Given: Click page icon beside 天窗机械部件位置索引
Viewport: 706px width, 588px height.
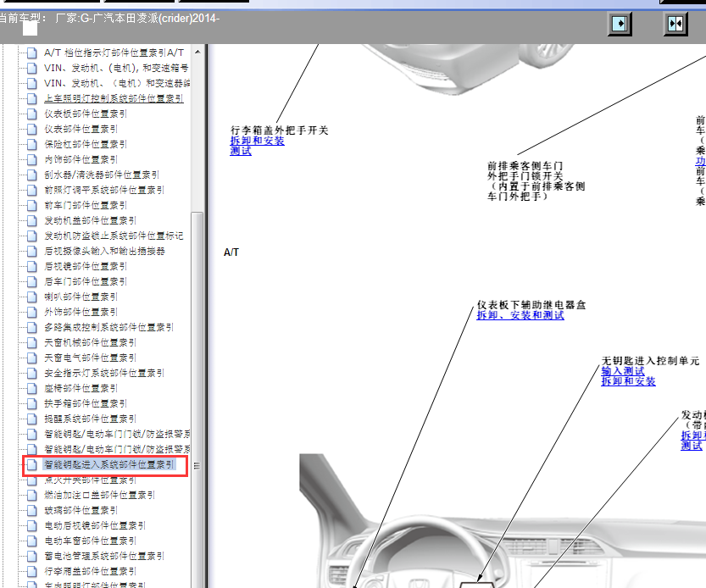Looking at the screenshot, I should click(31, 342).
